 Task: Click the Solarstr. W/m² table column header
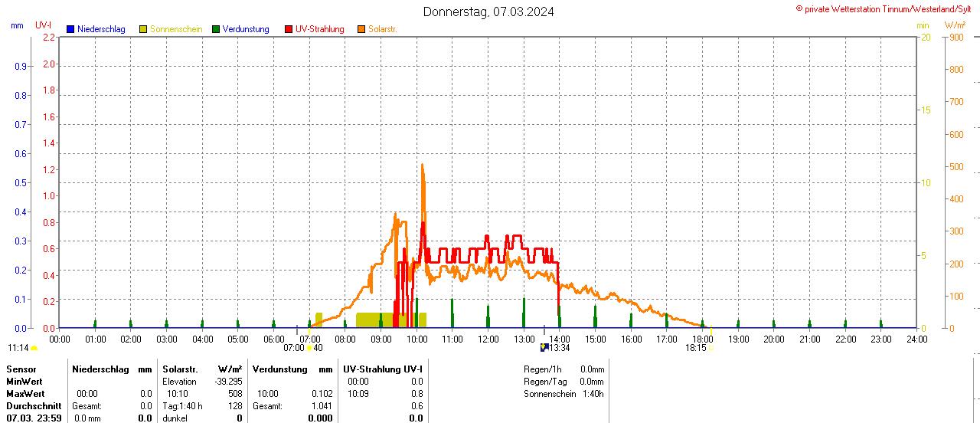202,369
